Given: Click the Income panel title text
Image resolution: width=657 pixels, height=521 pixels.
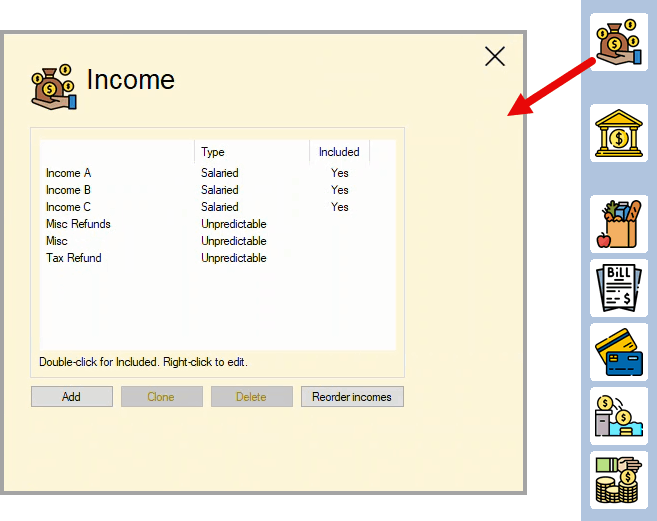Looking at the screenshot, I should point(131,79).
